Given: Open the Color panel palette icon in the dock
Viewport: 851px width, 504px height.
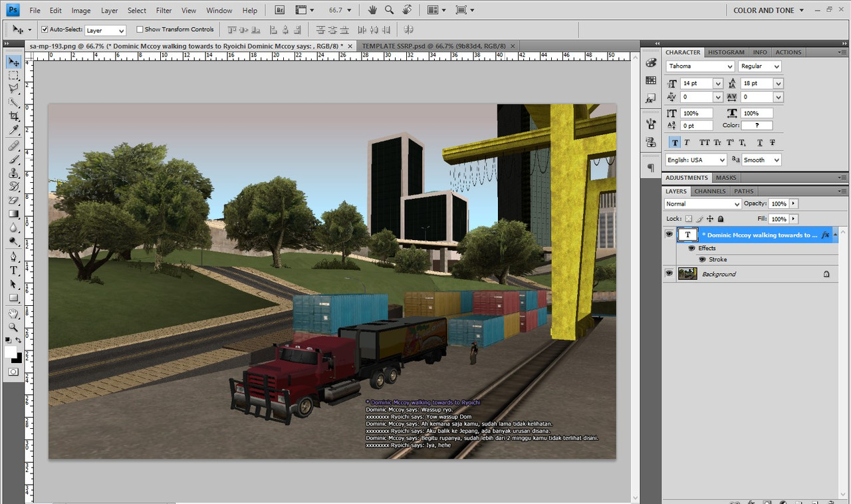Looking at the screenshot, I should (x=651, y=63).
